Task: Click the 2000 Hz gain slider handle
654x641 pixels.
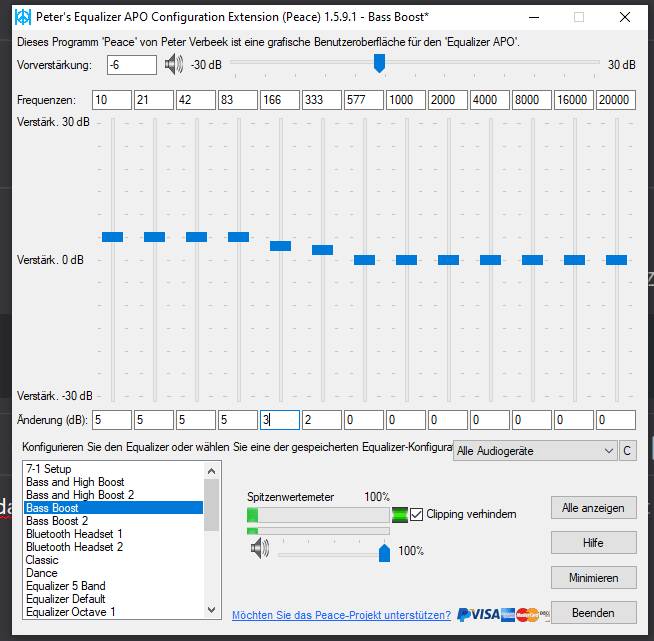Action: point(448,260)
